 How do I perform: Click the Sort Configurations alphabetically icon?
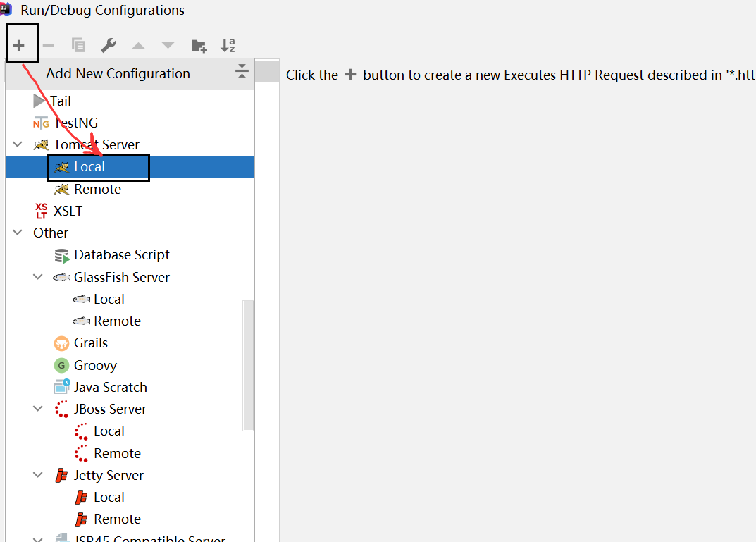pyautogui.click(x=228, y=45)
